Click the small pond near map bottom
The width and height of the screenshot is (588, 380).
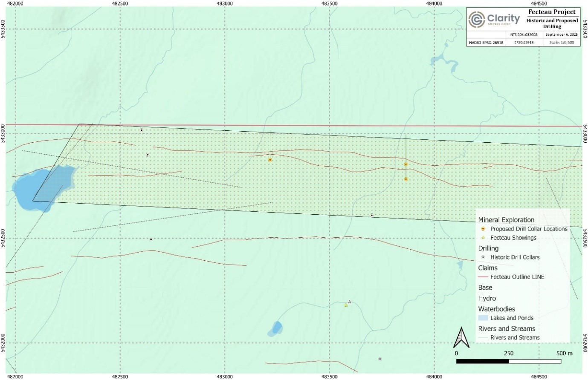[277, 328]
